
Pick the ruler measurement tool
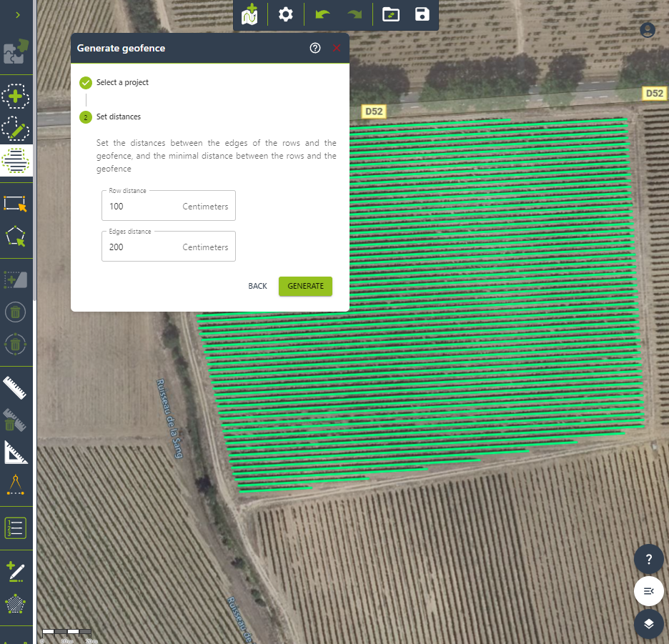pyautogui.click(x=16, y=387)
